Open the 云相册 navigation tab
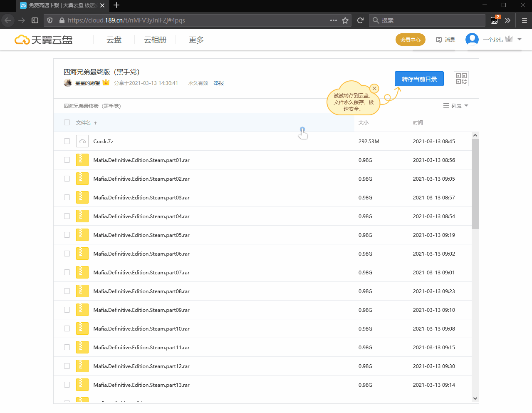 coord(155,40)
